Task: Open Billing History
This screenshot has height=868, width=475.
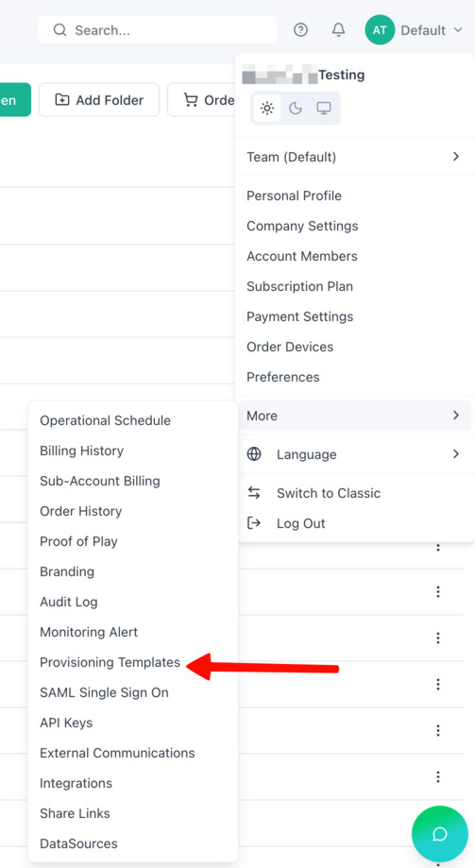Action: [81, 451]
